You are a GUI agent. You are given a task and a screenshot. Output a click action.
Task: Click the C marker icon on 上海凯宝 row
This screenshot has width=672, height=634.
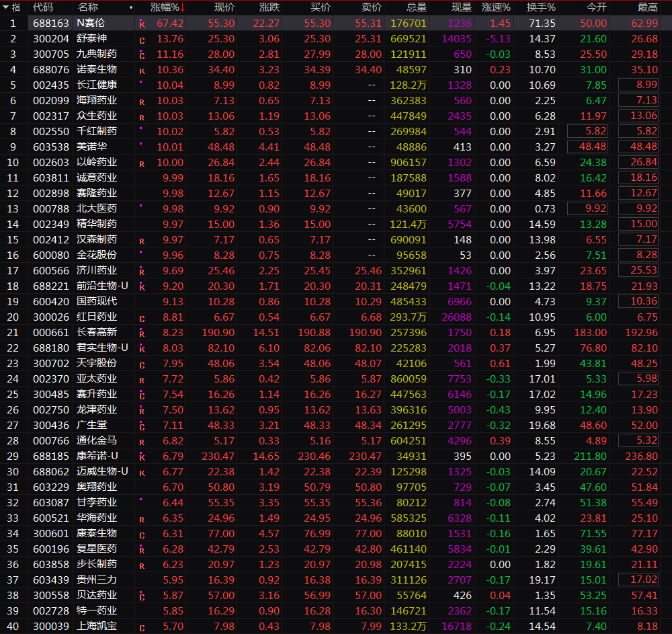click(x=142, y=627)
